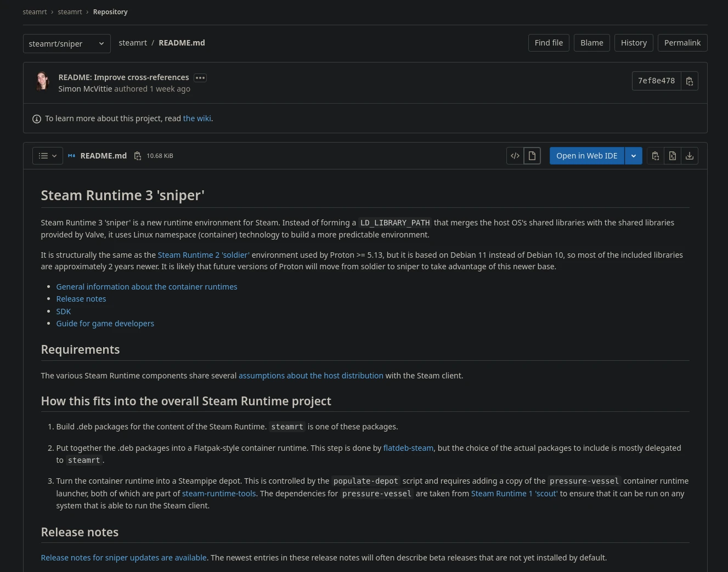The width and height of the screenshot is (728, 572).
Task: Display source view of README
Action: click(515, 156)
